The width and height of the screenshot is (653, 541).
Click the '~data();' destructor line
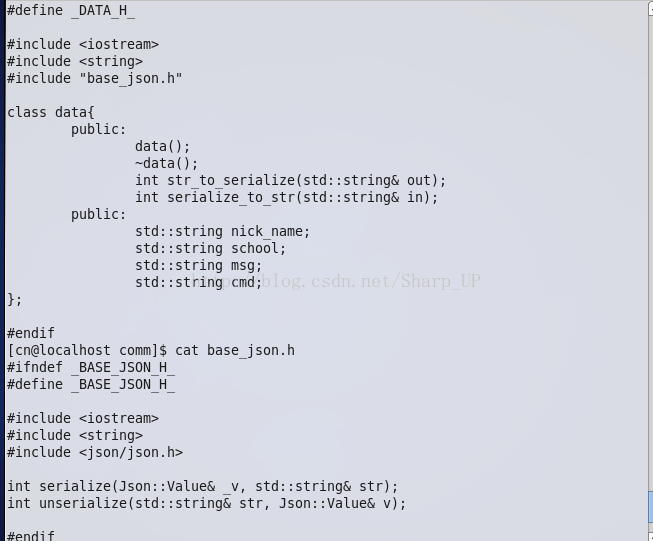(167, 163)
